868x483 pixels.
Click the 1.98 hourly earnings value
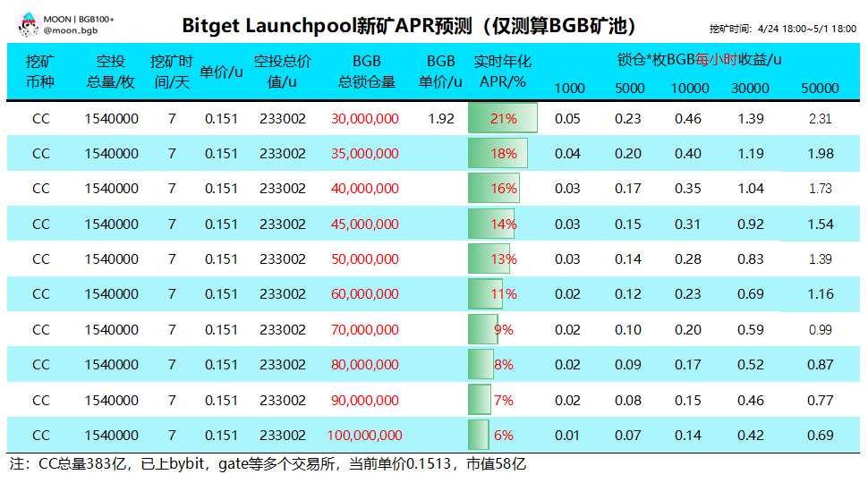820,154
